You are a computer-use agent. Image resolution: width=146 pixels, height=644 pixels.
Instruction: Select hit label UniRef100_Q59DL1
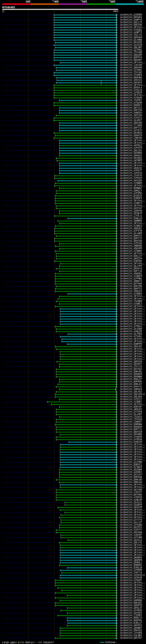click(x=131, y=562)
